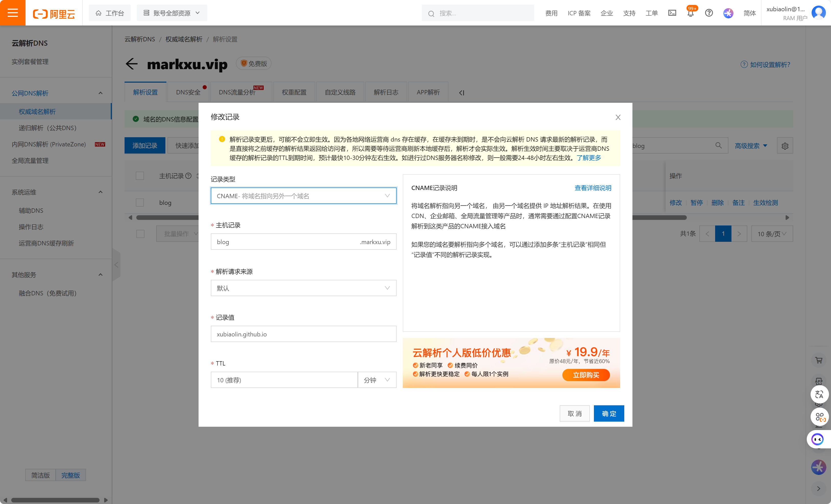The image size is (831, 504).
Task: Switch to 简洁版 view
Action: 41,475
